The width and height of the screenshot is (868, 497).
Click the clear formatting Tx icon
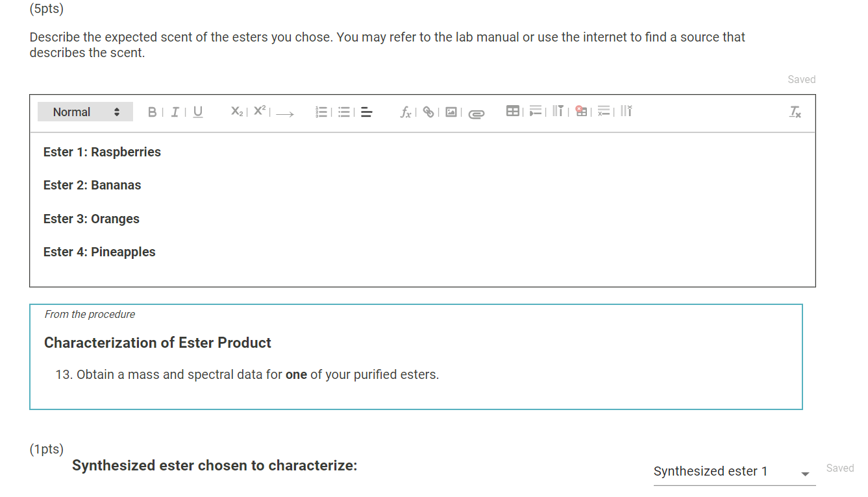[x=795, y=112]
